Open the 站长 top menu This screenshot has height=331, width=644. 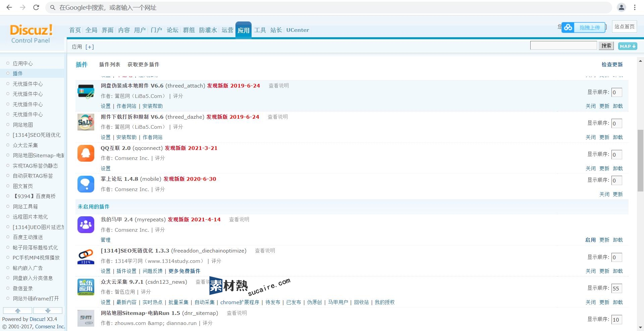click(x=276, y=30)
